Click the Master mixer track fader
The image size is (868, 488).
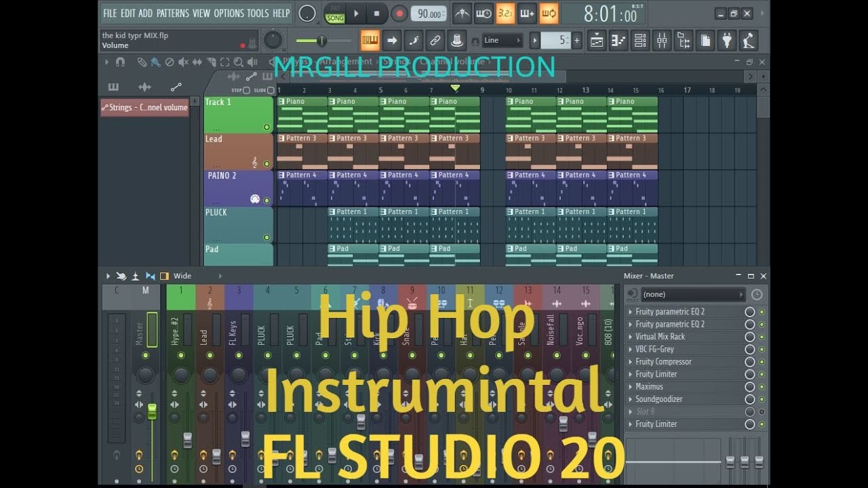point(152,411)
